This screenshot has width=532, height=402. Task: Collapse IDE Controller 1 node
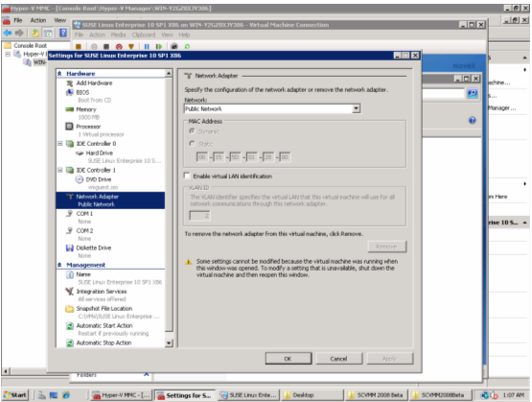[60, 170]
